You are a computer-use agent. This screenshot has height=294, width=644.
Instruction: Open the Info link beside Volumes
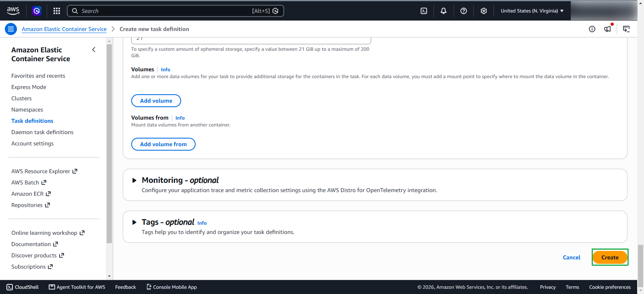[165, 70]
